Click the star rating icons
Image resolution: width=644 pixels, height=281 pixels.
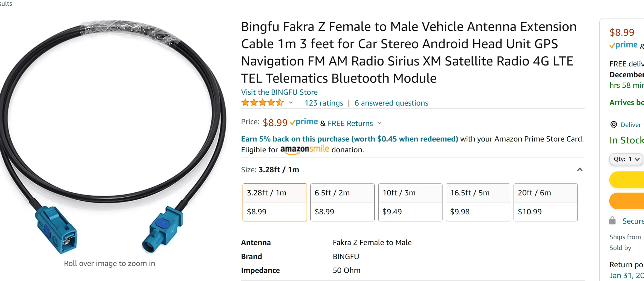pos(262,103)
